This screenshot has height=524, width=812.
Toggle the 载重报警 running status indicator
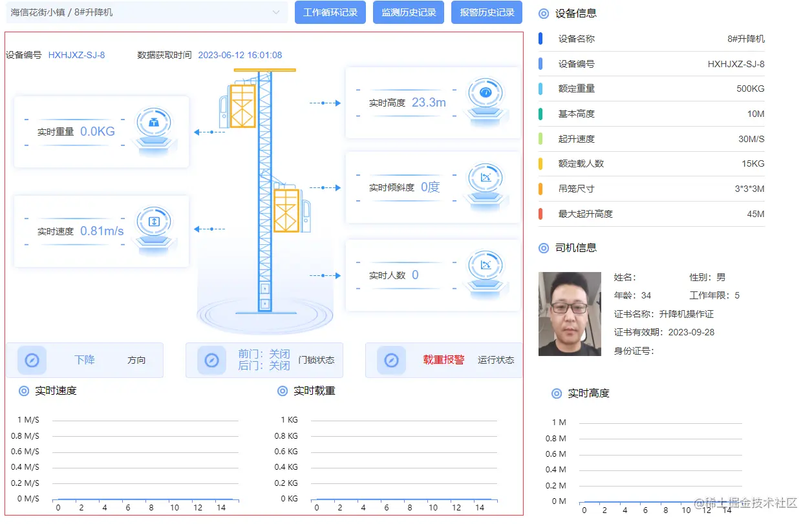[x=390, y=360]
